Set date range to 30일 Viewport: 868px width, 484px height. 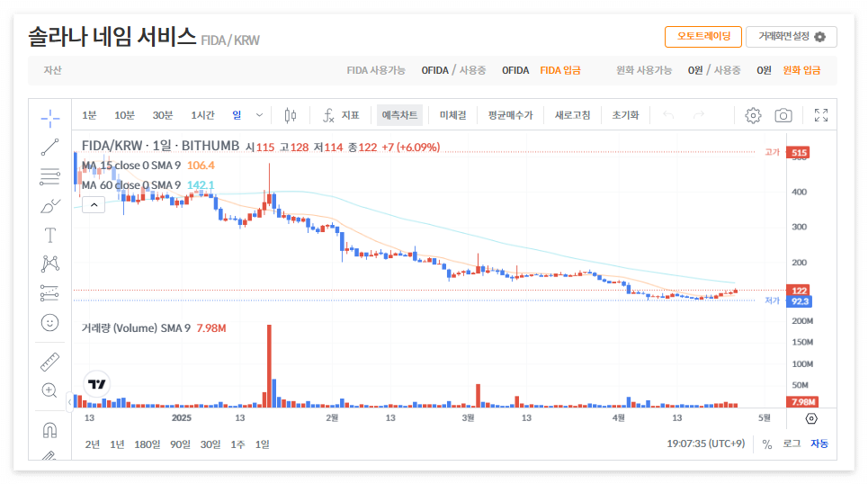210,444
